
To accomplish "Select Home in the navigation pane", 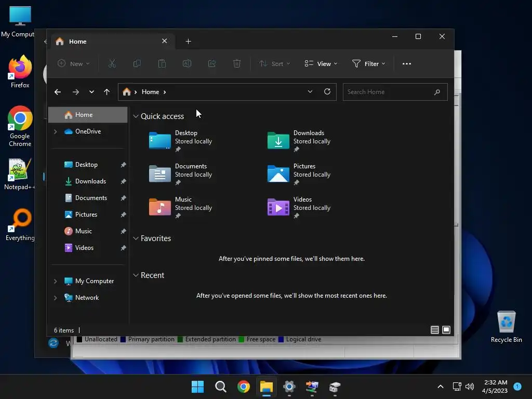I will 88,115.
